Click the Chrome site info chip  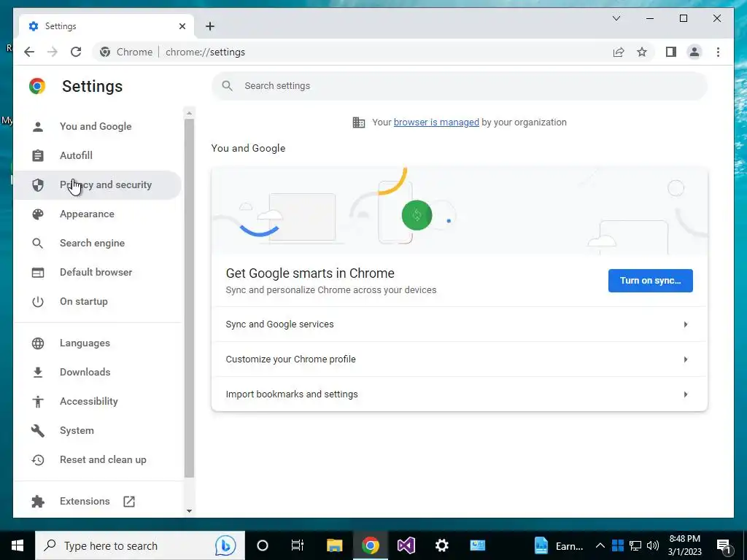click(126, 52)
